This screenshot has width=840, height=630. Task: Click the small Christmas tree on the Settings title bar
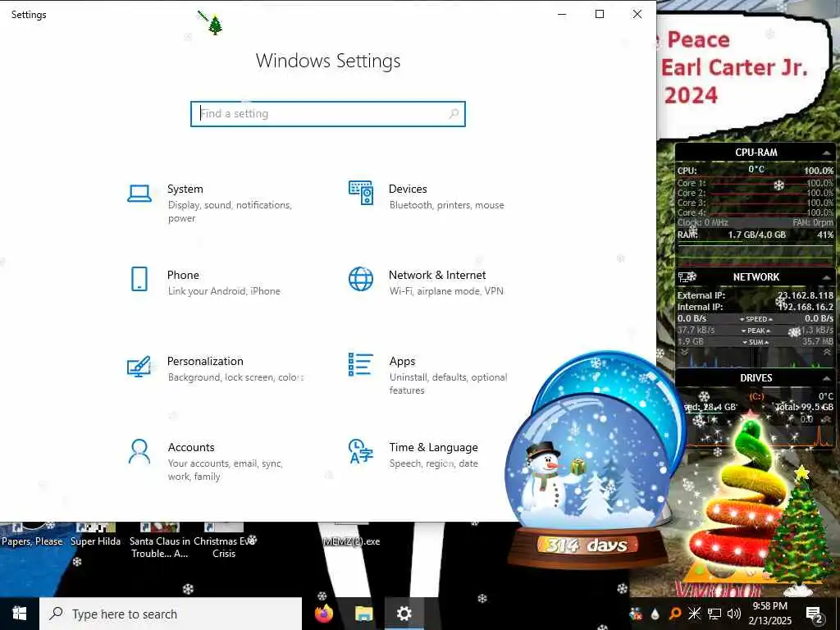click(x=215, y=25)
